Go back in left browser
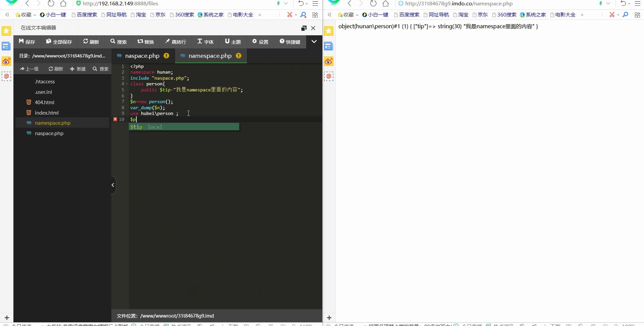This screenshot has width=644, height=326. (x=27, y=4)
